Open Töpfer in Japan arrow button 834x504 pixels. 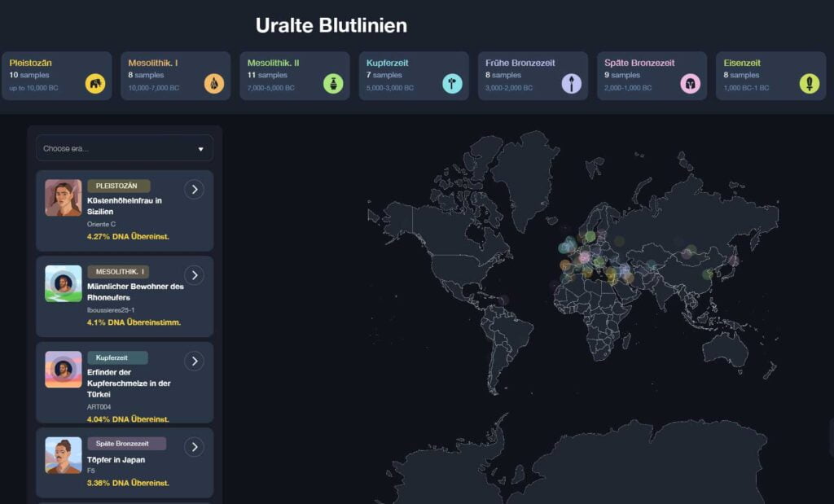(194, 446)
